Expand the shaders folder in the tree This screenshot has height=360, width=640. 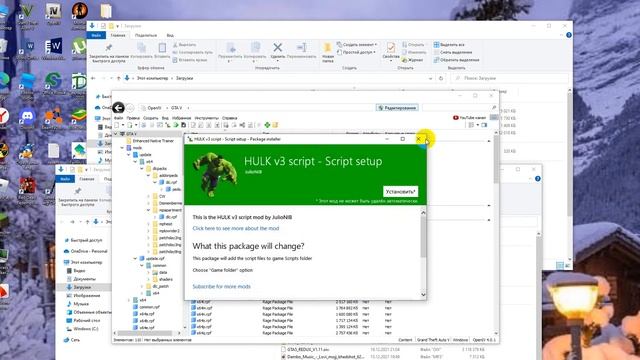click(x=149, y=279)
